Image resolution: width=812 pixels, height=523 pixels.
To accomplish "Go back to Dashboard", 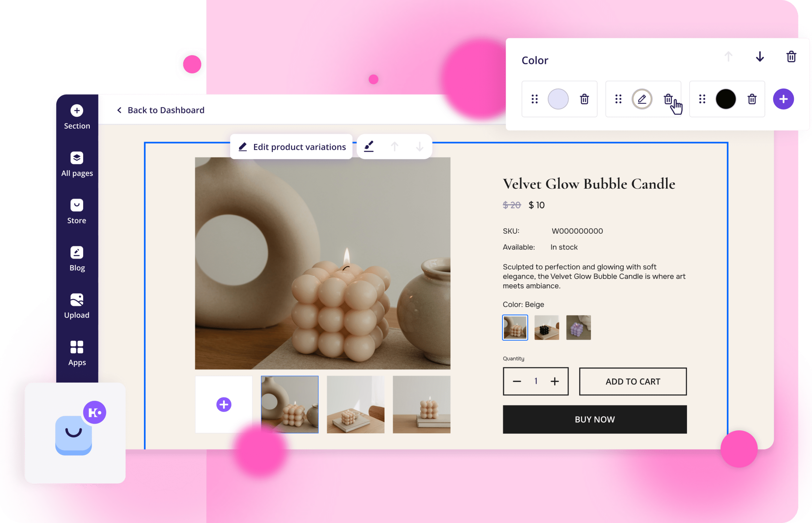I will pos(160,110).
